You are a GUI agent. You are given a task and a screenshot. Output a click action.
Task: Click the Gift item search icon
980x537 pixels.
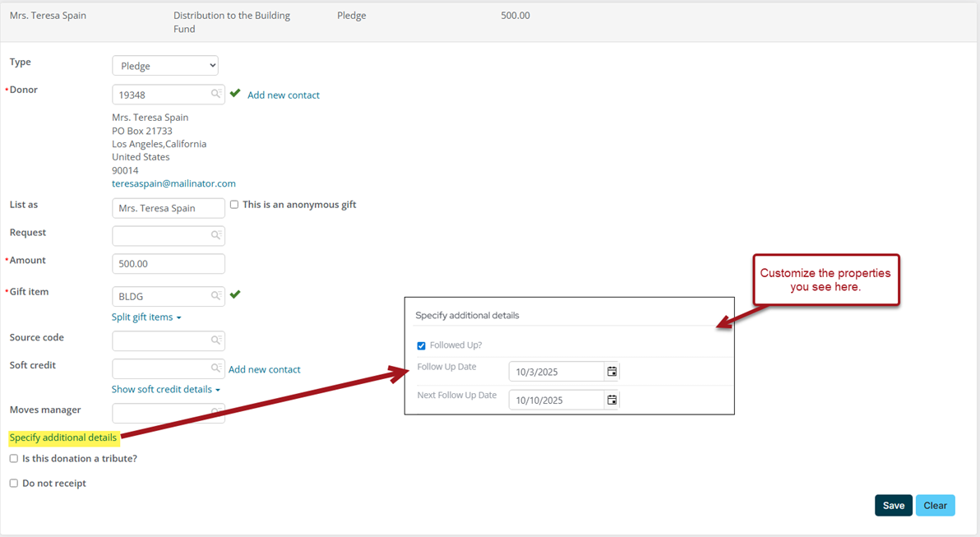[x=216, y=295]
